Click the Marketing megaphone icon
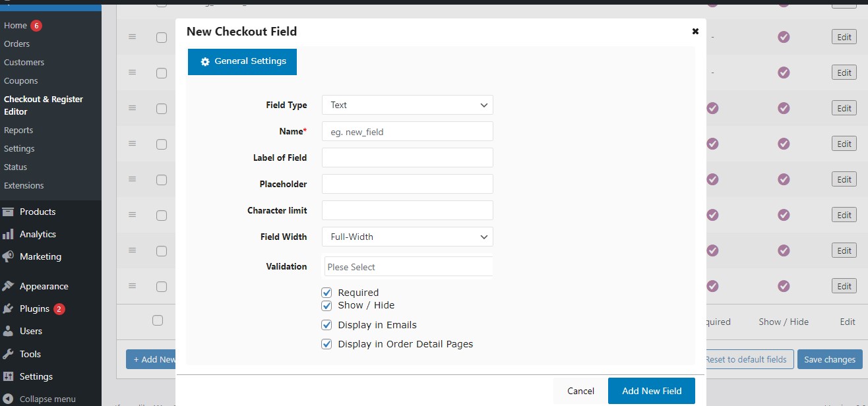The width and height of the screenshot is (868, 406). click(x=8, y=256)
